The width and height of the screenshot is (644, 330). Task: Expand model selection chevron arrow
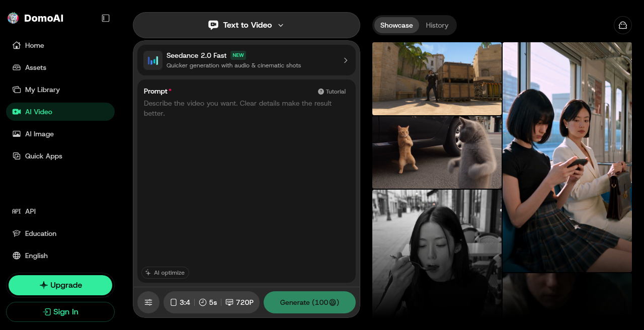coord(346,60)
